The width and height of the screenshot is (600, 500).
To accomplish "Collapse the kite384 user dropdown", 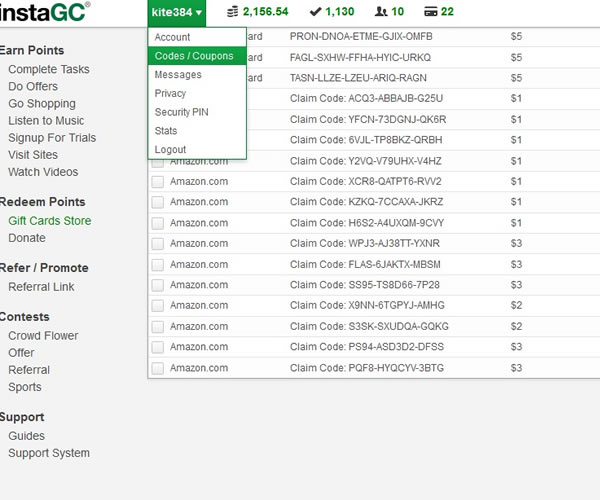I will [177, 13].
